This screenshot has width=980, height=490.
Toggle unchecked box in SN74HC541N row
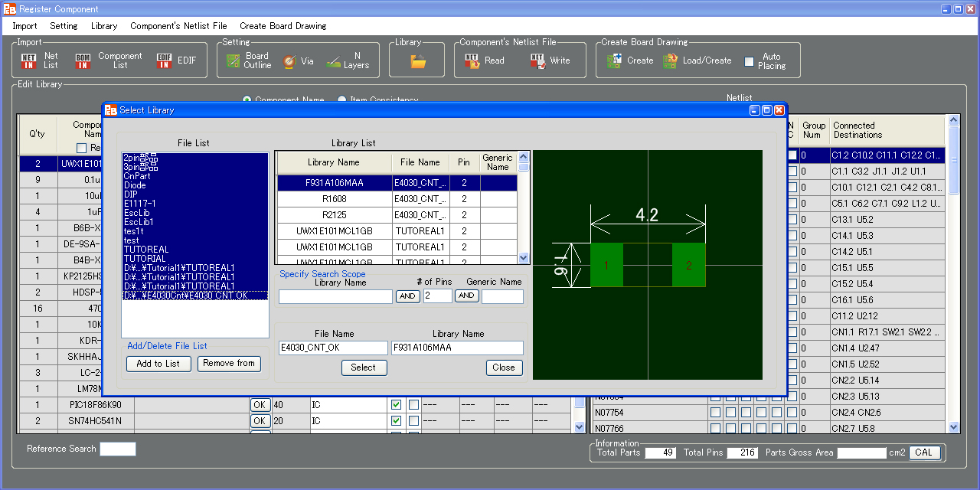[x=413, y=420]
